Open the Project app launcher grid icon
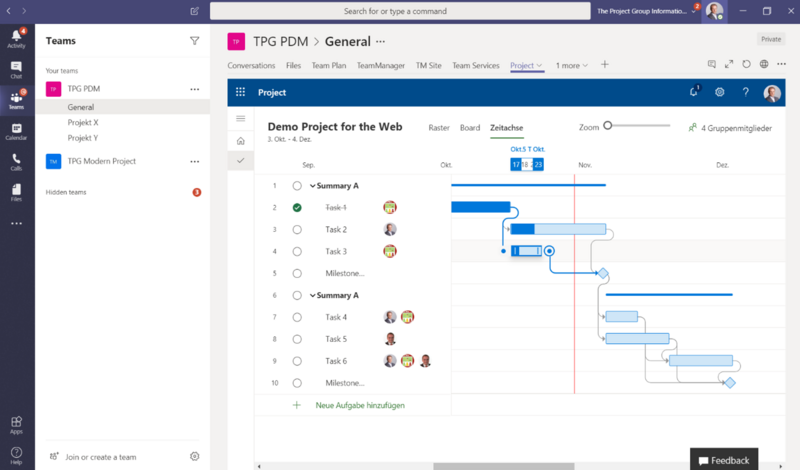The image size is (800, 470). point(240,92)
